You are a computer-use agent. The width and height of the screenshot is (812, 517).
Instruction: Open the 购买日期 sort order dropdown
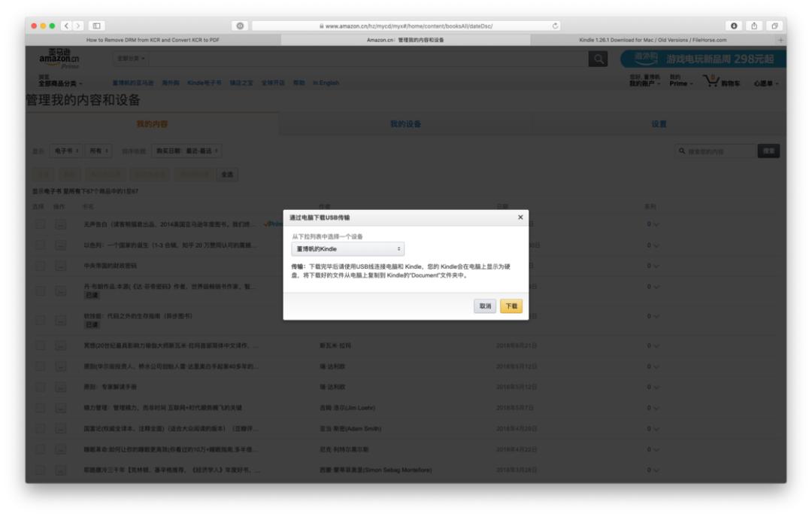pyautogui.click(x=187, y=151)
